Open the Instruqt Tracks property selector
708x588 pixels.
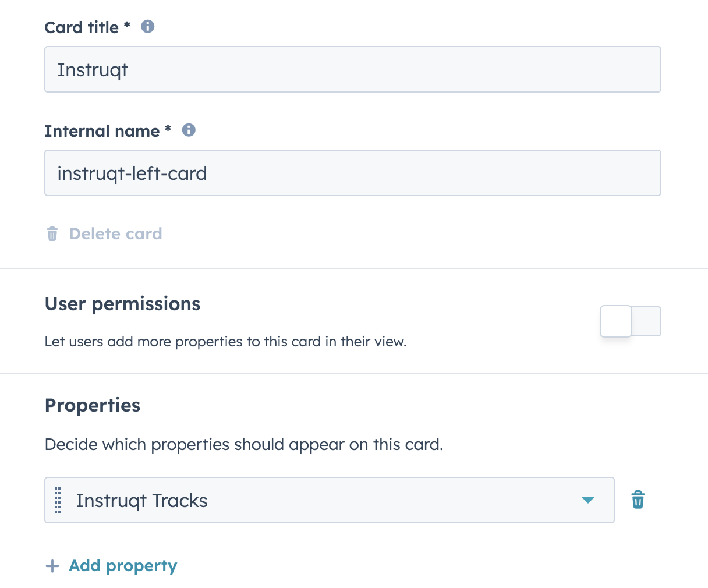coord(326,500)
